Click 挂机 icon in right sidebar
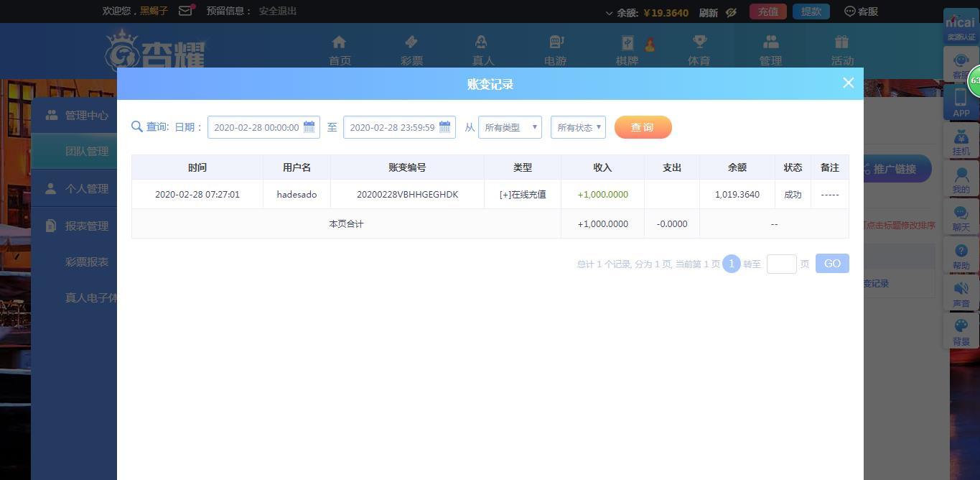The height and width of the screenshot is (480, 980). point(961,142)
